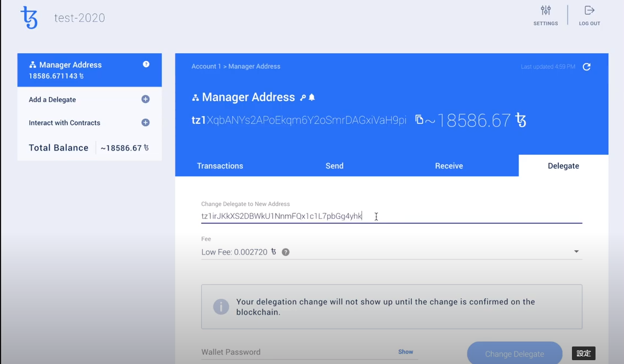The width and height of the screenshot is (624, 364).
Task: Click the plus icon next to Add a Delegate
Action: 146,99
